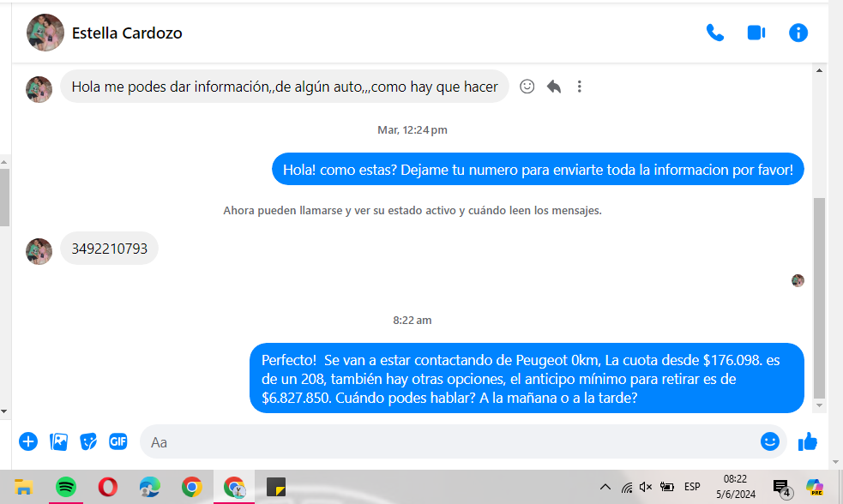843x504 pixels.
Task: Open Spotify from the taskbar
Action: (66, 487)
